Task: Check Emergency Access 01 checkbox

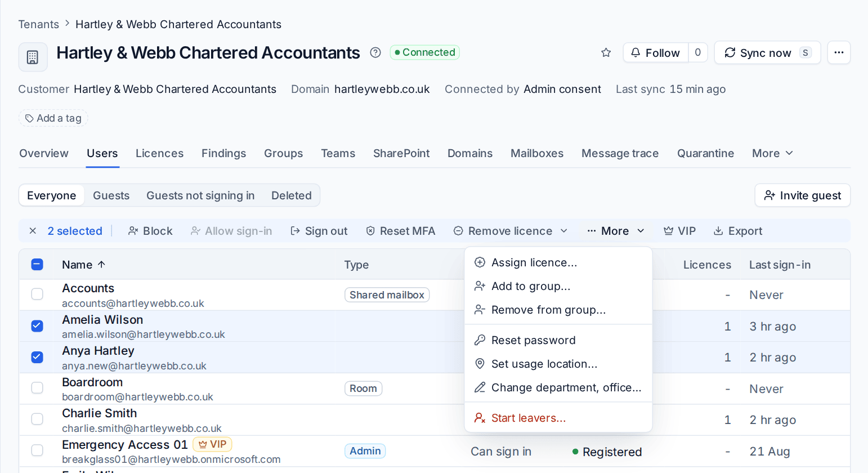Action: (x=37, y=450)
